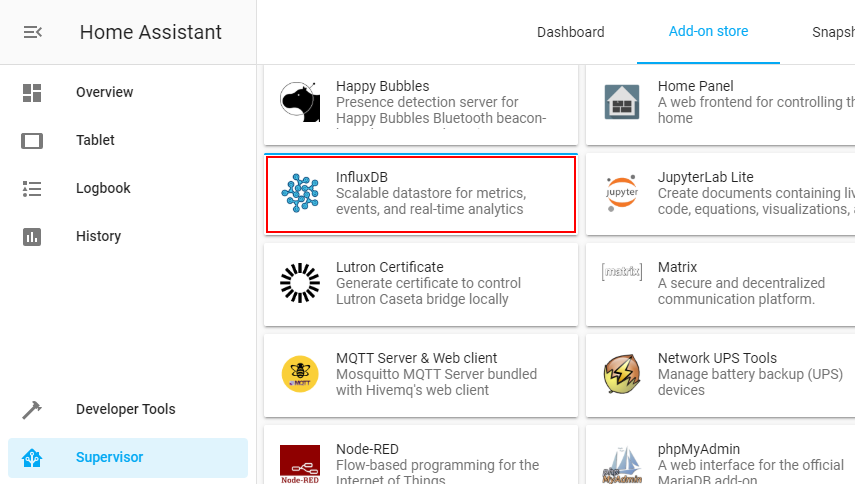Click the Home Panel house logo
This screenshot has height=484, width=855.
pyautogui.click(x=622, y=102)
